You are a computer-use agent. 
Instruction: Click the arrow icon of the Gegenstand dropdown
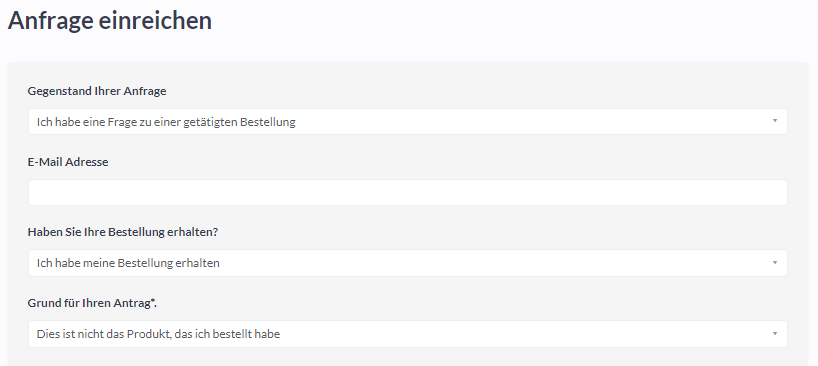point(775,121)
